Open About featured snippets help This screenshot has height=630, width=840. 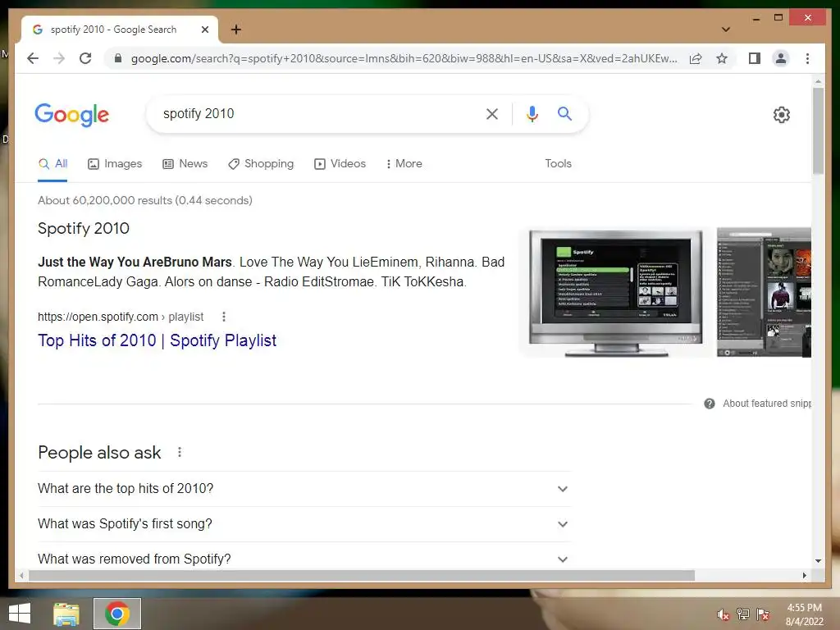(x=767, y=404)
